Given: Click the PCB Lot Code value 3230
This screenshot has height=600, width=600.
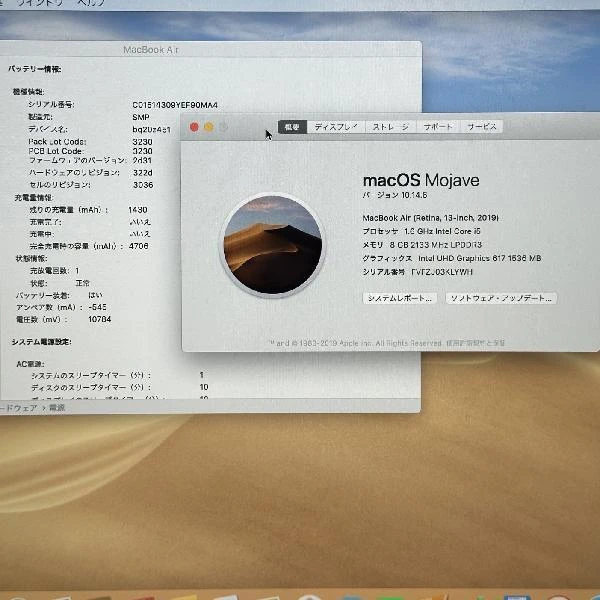Looking at the screenshot, I should [142, 151].
